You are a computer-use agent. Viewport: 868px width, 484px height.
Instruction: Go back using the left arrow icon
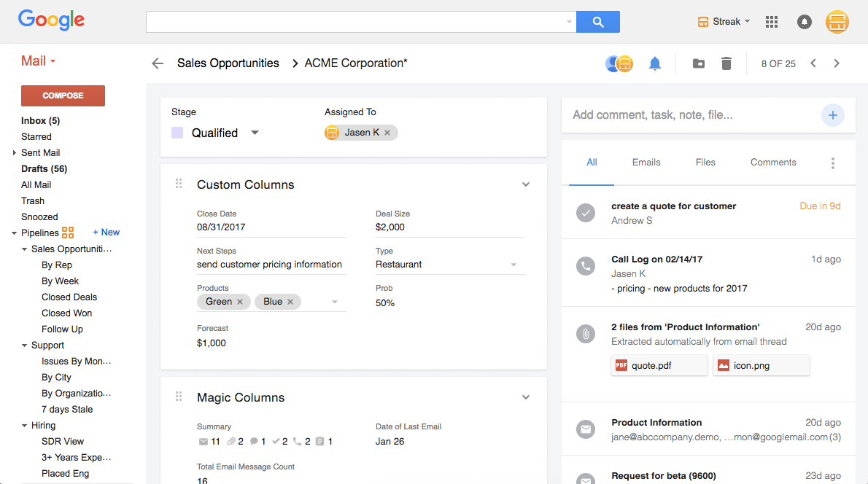point(158,63)
